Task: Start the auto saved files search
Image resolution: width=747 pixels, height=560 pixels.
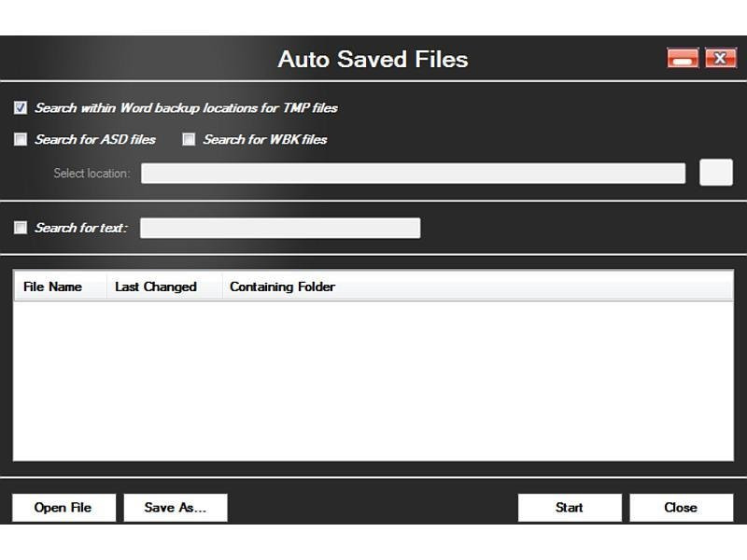Action: [x=570, y=508]
